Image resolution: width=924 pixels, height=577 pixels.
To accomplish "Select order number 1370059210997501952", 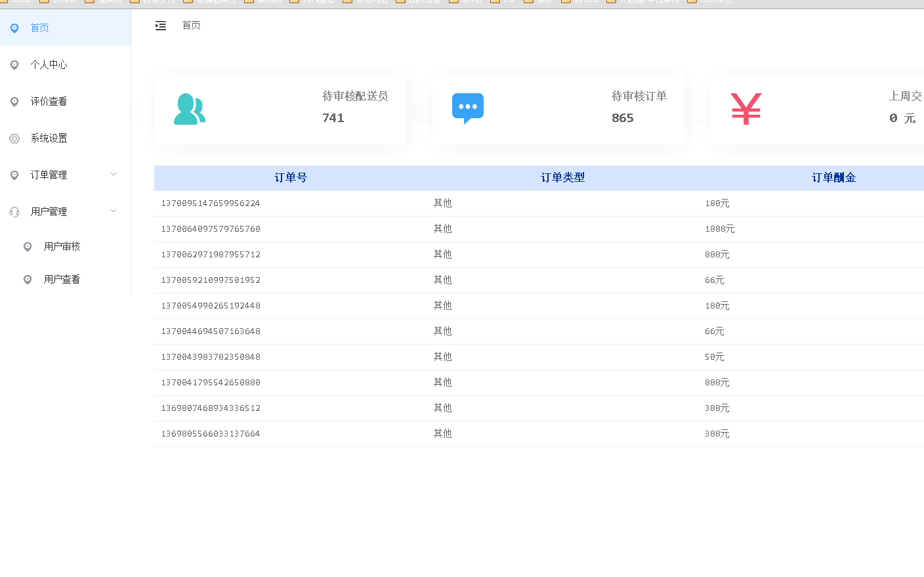I will [x=211, y=280].
